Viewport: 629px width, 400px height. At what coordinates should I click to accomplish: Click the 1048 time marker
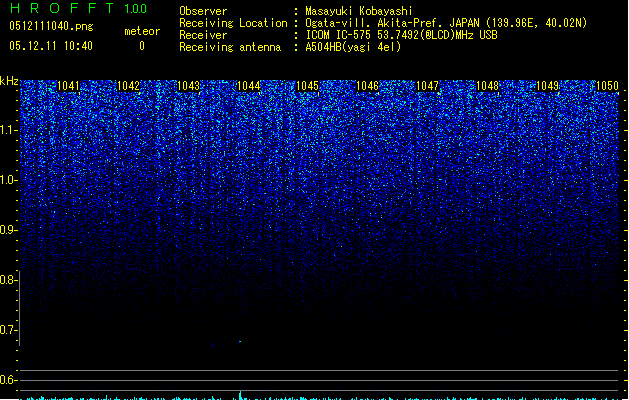(x=487, y=86)
